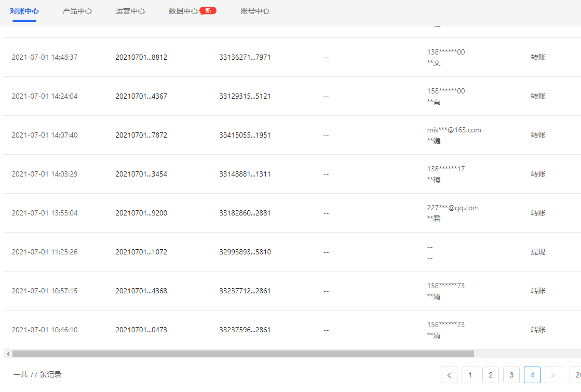Screen dimensions: 581x392
Task: Jump to page 3
Action: coord(511,375)
